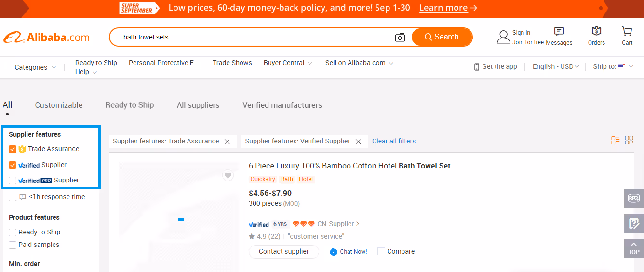The height and width of the screenshot is (272, 644).
Task: Switch to grid view layout icon
Action: tap(629, 141)
